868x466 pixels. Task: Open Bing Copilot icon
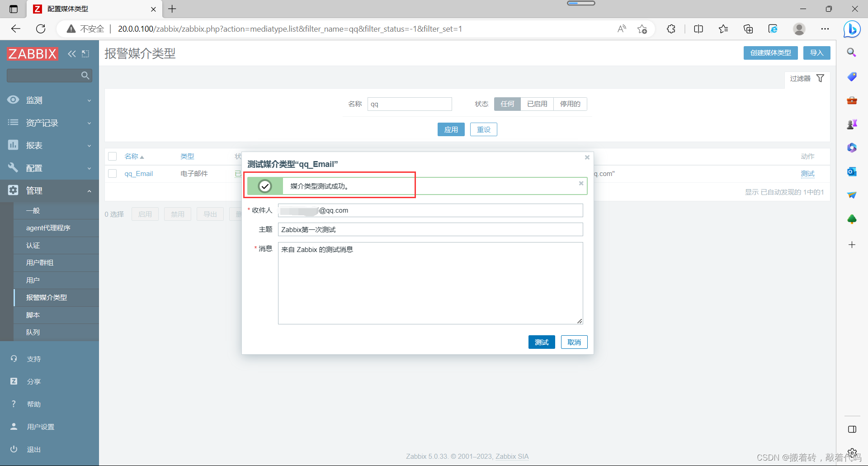[852, 29]
